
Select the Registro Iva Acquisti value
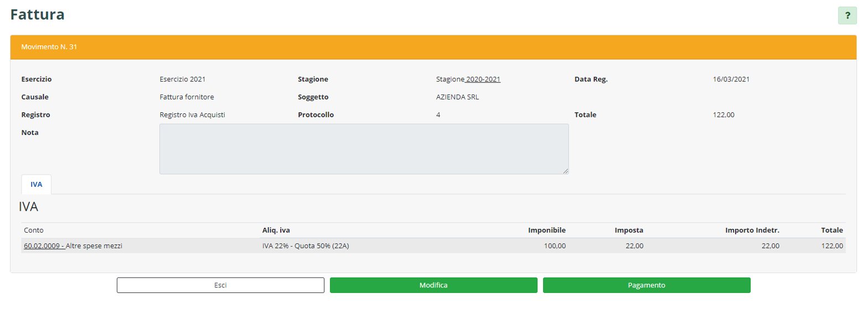pos(192,114)
